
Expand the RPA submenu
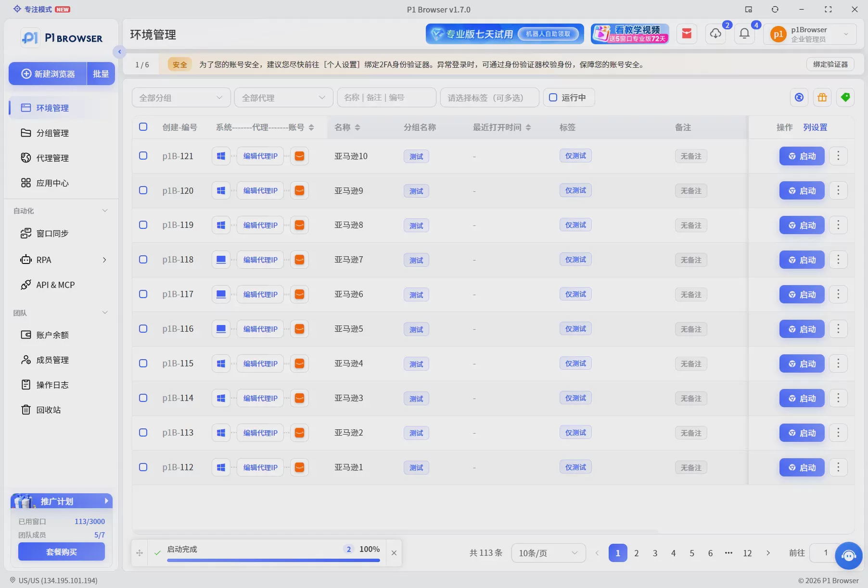(x=104, y=260)
